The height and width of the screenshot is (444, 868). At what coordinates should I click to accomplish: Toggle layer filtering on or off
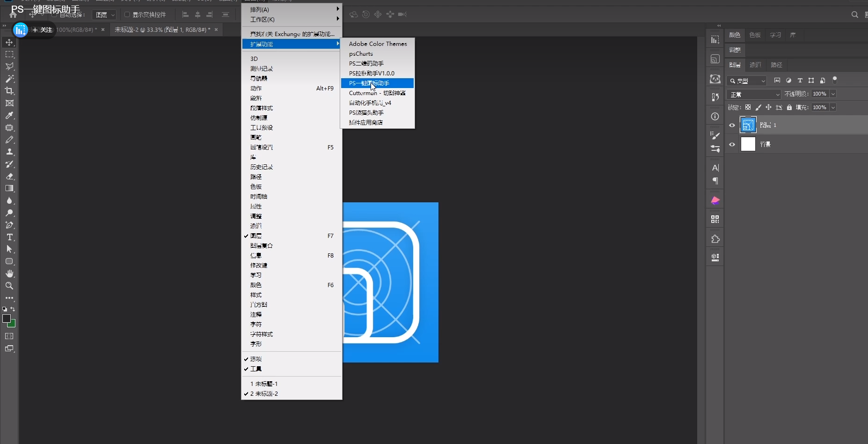835,80
